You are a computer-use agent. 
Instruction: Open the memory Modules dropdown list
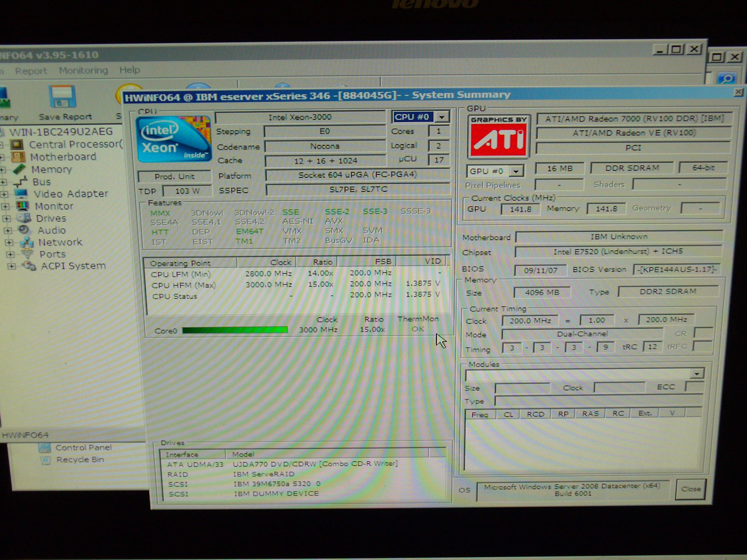pos(696,374)
